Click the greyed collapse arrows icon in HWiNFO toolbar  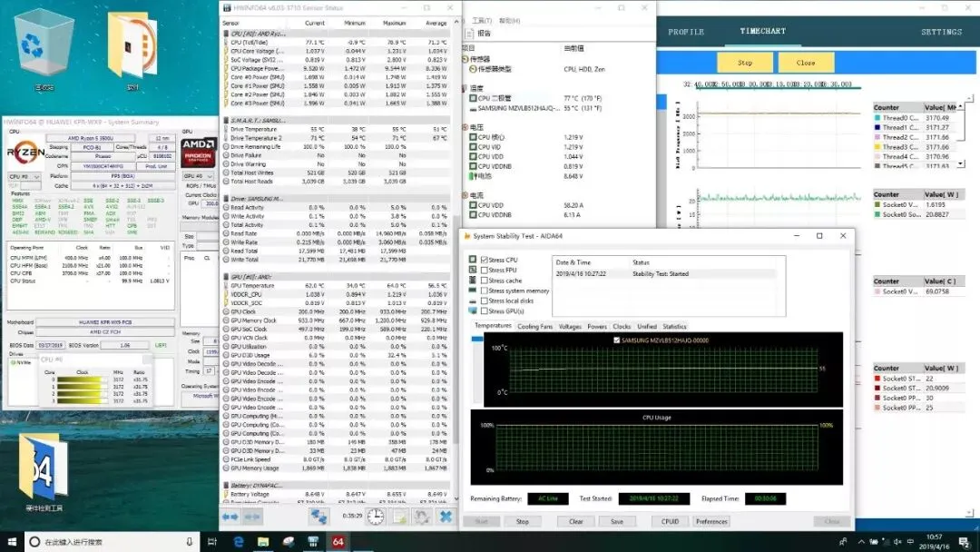click(252, 517)
